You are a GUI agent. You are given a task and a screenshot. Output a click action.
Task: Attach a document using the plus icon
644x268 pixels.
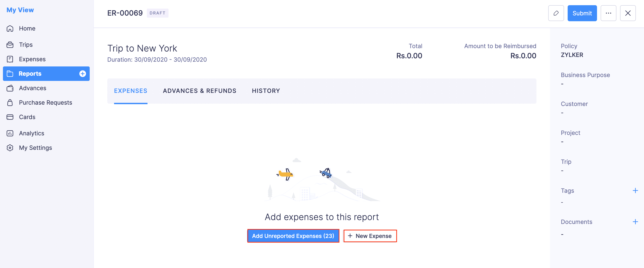click(635, 221)
